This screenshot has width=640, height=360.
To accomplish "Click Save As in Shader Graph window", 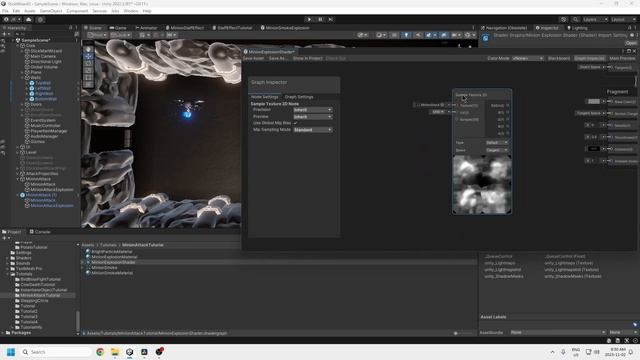I will [x=278, y=58].
